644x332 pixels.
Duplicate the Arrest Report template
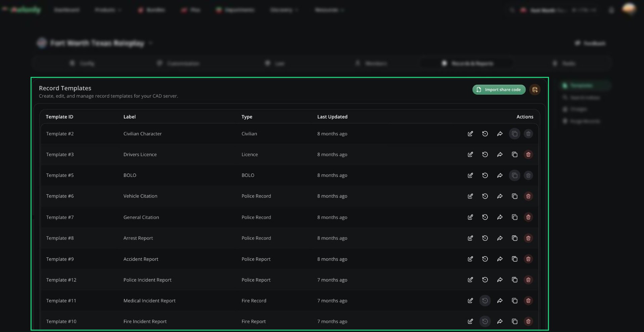click(515, 238)
